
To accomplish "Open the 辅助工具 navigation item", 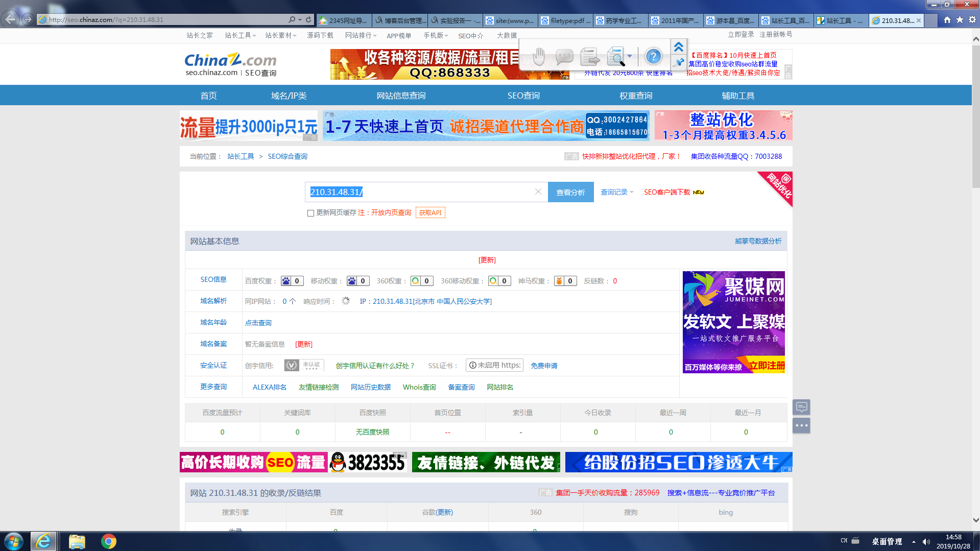I will (x=738, y=95).
